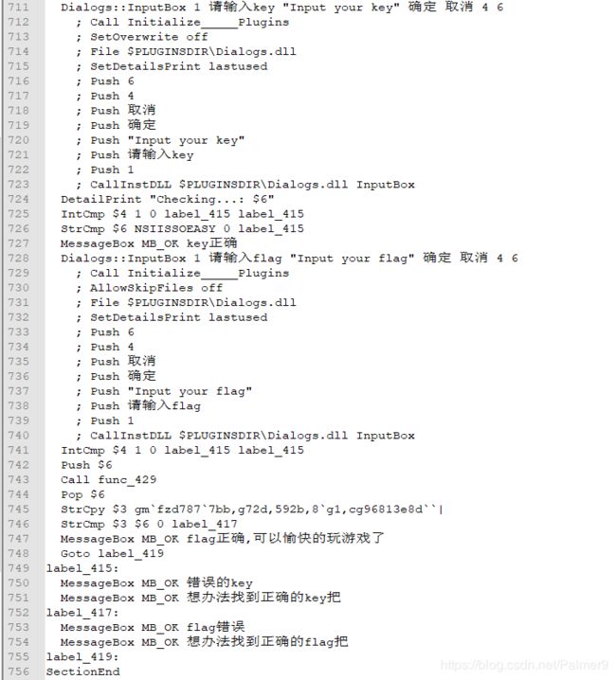Click line number 745 in gutter

19,510
